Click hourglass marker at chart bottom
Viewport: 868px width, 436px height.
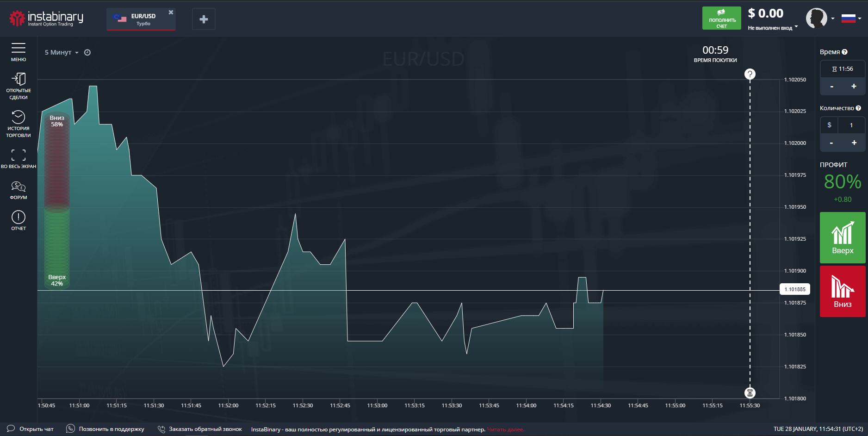point(750,393)
